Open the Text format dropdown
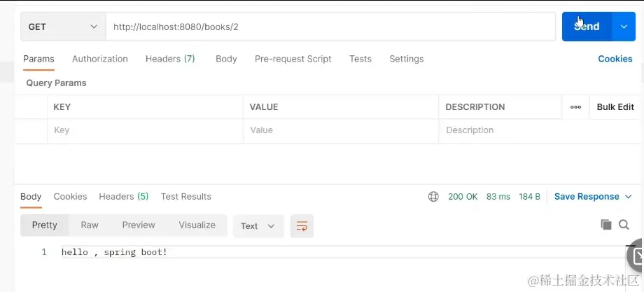 point(258,225)
